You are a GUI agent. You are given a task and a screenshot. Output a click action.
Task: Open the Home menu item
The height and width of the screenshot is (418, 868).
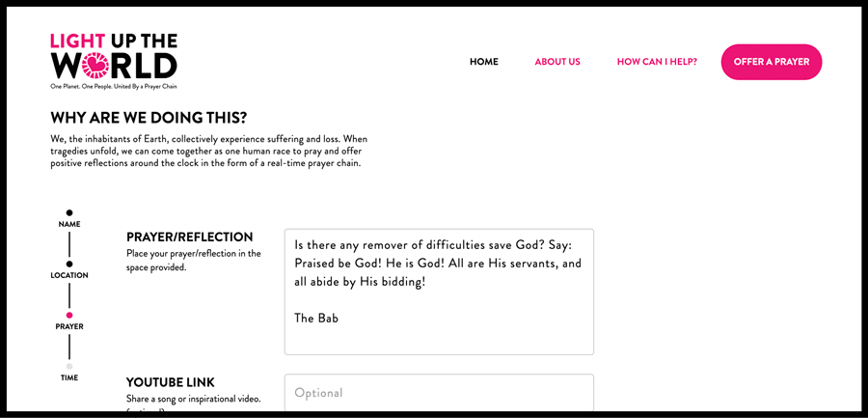[x=484, y=62]
